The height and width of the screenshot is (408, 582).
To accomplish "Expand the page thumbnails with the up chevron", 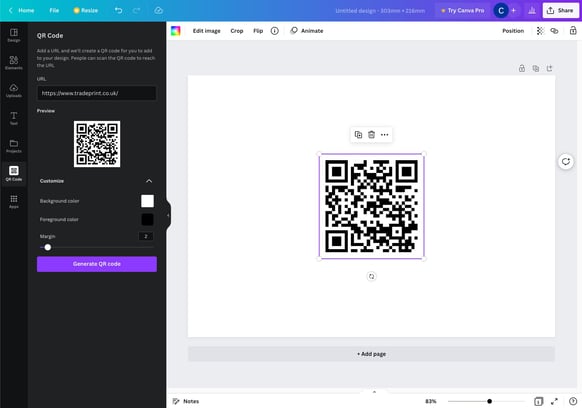I will (374, 392).
